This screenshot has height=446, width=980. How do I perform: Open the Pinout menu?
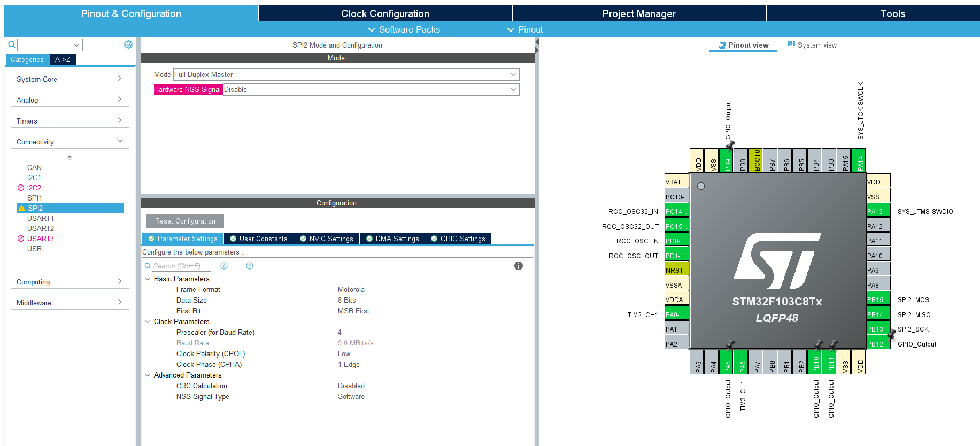(525, 29)
